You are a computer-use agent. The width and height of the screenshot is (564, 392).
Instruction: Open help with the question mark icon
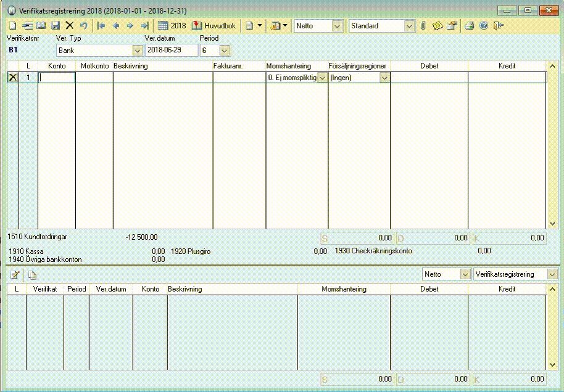tap(484, 25)
